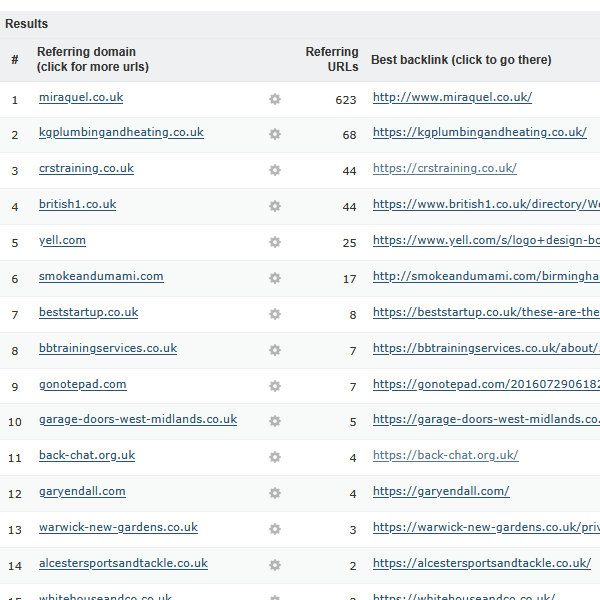Screen dimensions: 600x600
Task: Visit the warwick-new-gardens.co.uk/priv backlink
Action: pyautogui.click(x=486, y=528)
